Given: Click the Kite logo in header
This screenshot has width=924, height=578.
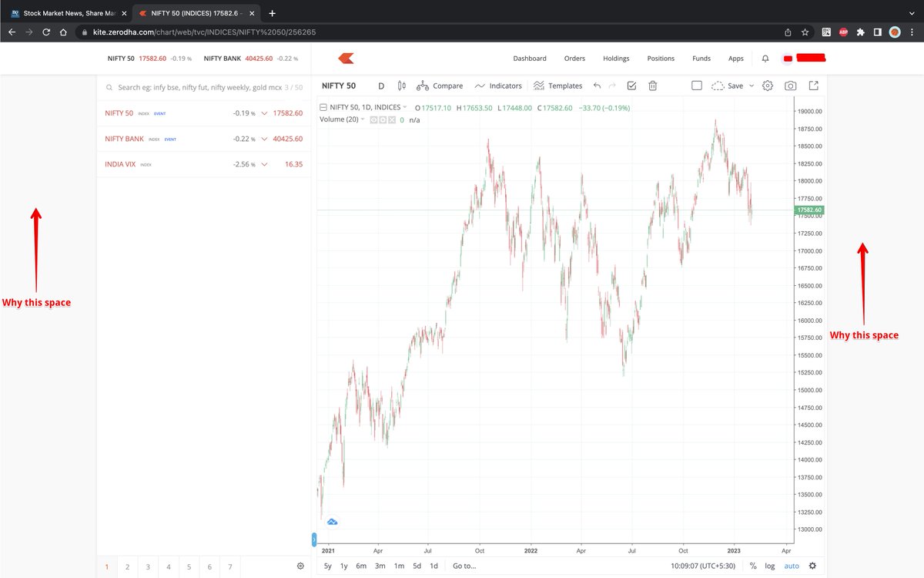Looking at the screenshot, I should [346, 58].
